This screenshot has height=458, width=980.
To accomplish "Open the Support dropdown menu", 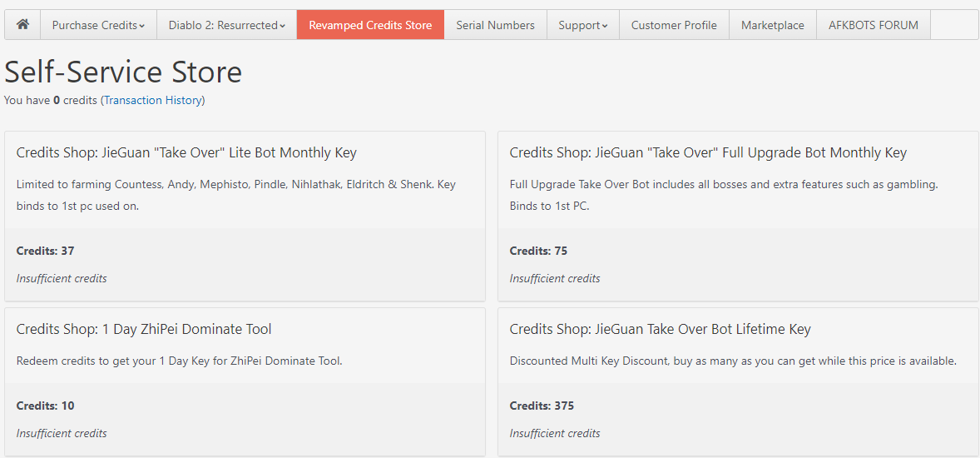I will click(582, 25).
